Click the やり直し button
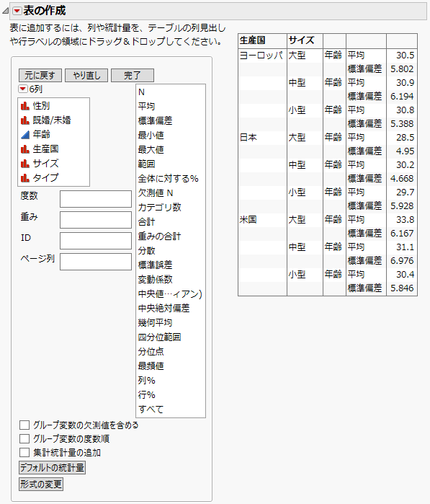This screenshot has height=504, width=430. pos(86,76)
